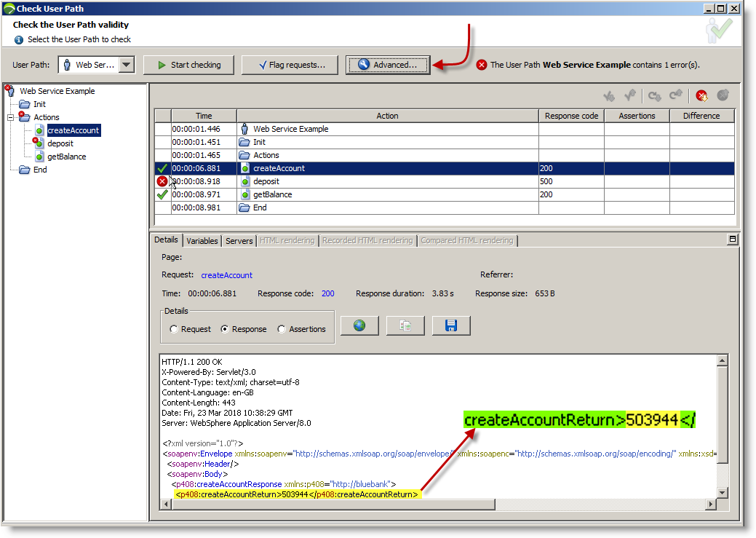This screenshot has height=538, width=756.
Task: Maximize the details panel with corner toggle
Action: click(733, 240)
